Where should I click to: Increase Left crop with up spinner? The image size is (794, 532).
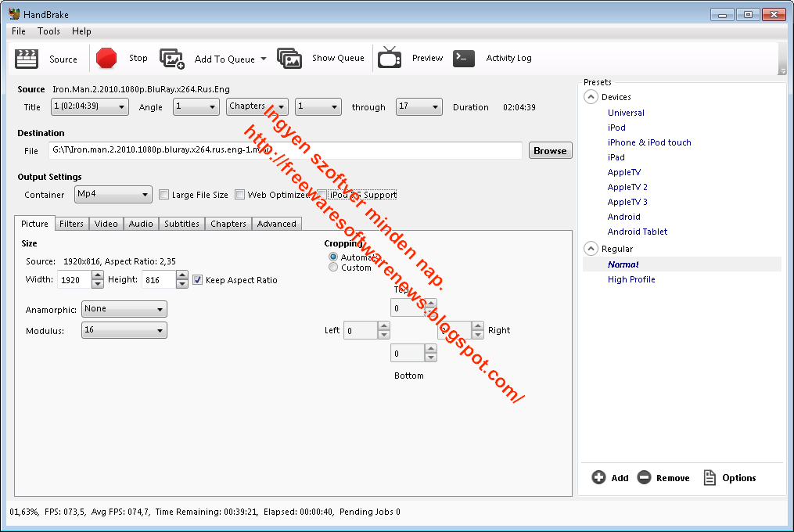point(384,325)
